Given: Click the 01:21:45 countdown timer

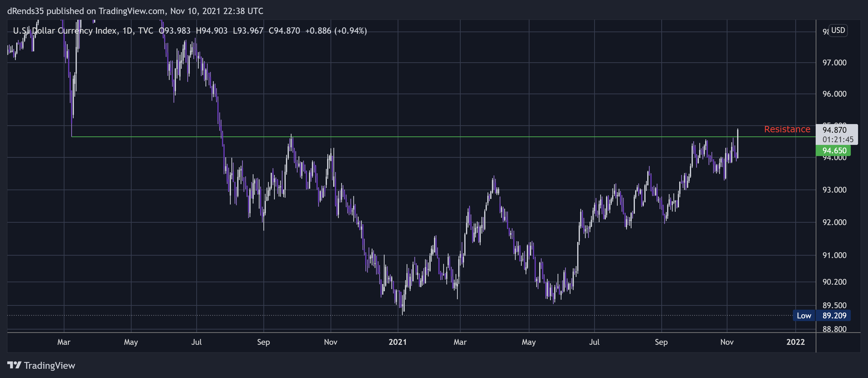Looking at the screenshot, I should point(838,140).
